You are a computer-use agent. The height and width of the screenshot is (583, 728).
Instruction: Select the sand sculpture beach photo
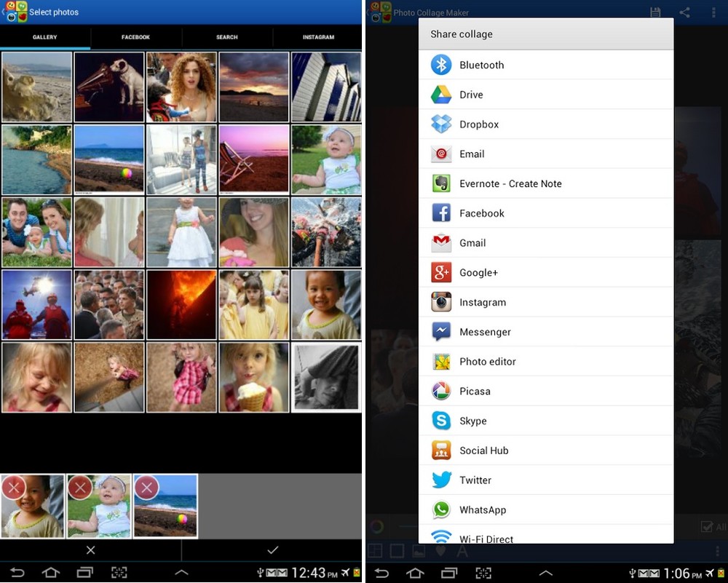click(36, 87)
